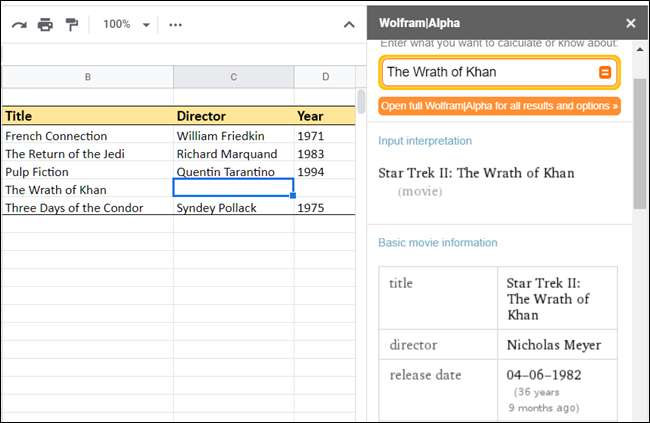
Task: Select the 1975 year cell
Action: 325,207
